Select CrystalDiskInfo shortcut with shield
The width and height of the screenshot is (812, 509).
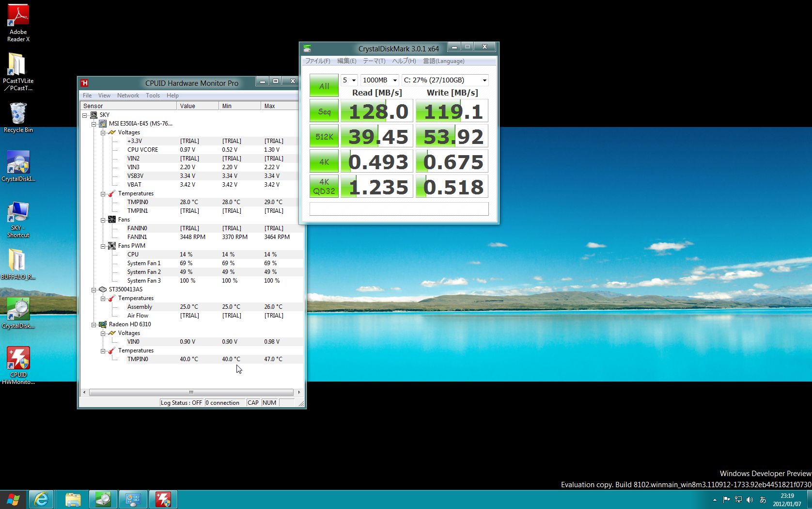[18, 166]
